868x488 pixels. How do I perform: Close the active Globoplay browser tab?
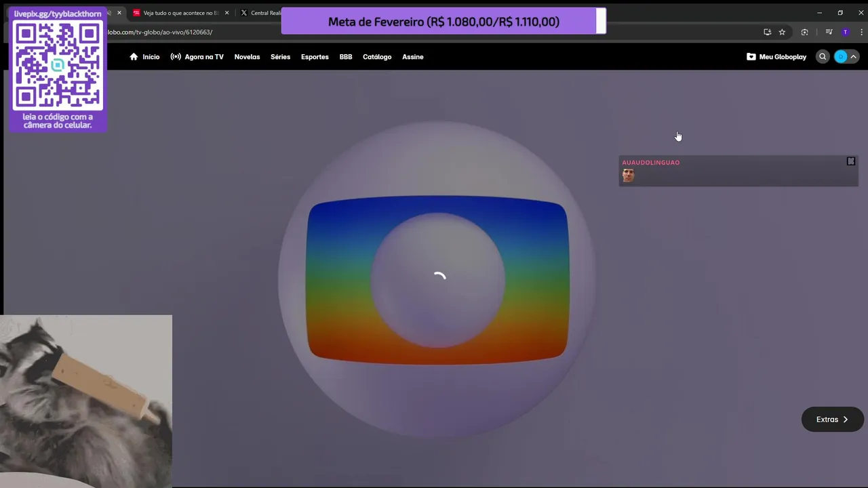[x=119, y=13]
